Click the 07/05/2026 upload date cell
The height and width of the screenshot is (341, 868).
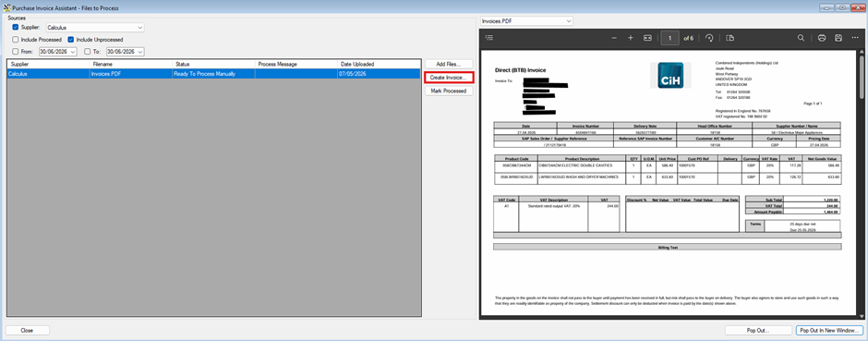(379, 73)
